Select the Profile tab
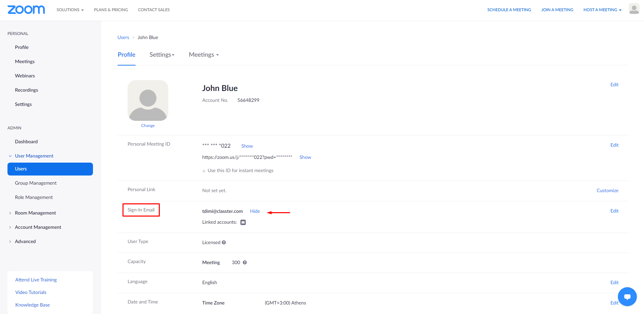 point(127,55)
